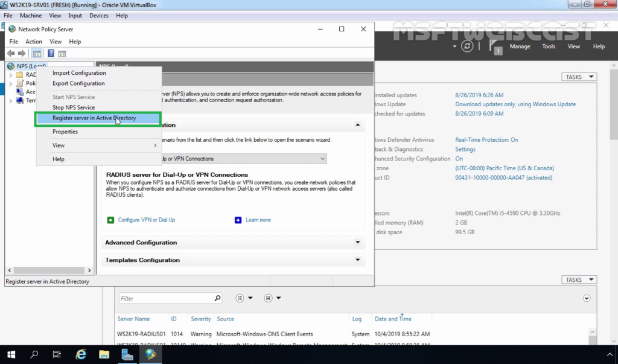Click the Server Manager refresh icon
The width and height of the screenshot is (618, 364).
[x=467, y=46]
